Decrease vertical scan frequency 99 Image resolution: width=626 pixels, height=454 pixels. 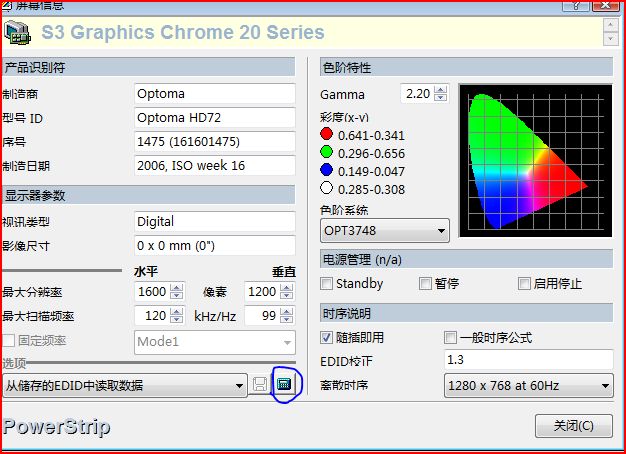point(286,319)
